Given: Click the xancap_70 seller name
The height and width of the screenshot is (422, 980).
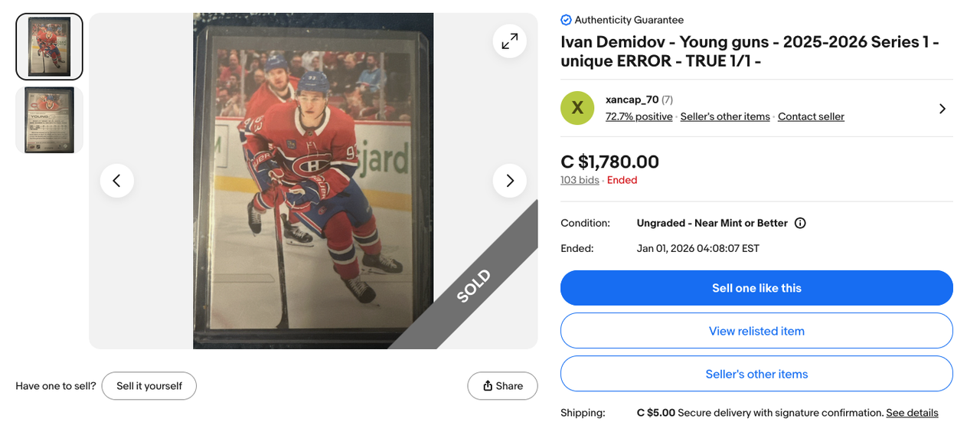Looking at the screenshot, I should (x=632, y=100).
